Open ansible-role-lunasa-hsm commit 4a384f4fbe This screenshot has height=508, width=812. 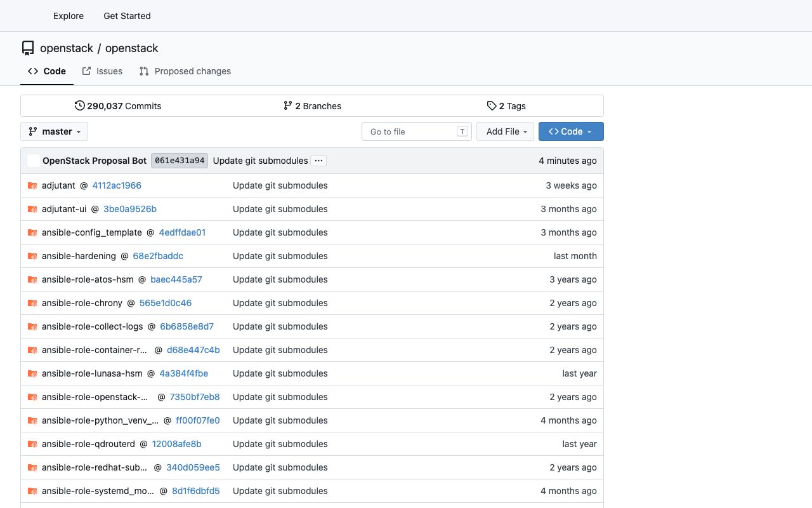tap(183, 373)
